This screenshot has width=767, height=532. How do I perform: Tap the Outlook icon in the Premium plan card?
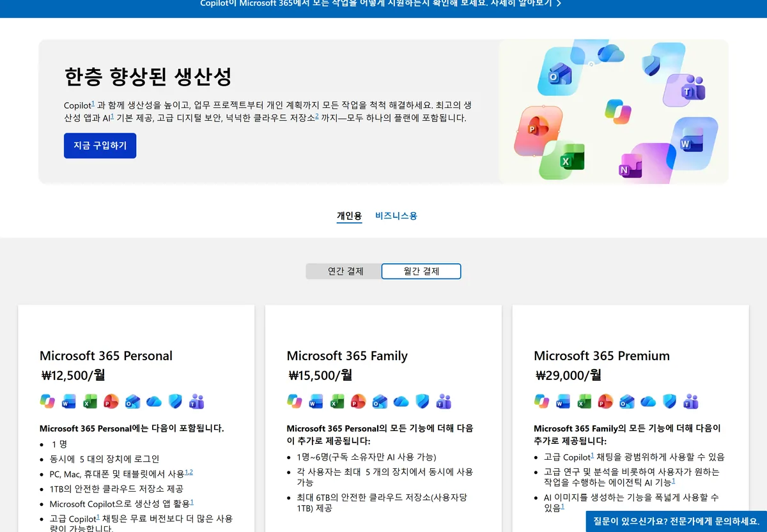(x=627, y=401)
